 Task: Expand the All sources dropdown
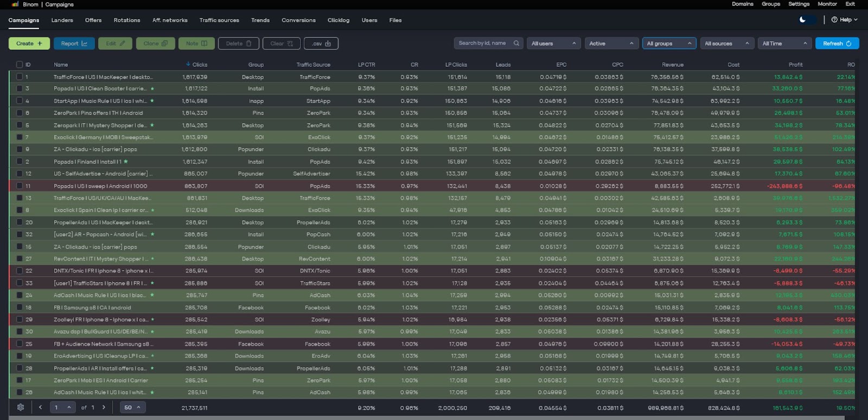click(x=727, y=43)
